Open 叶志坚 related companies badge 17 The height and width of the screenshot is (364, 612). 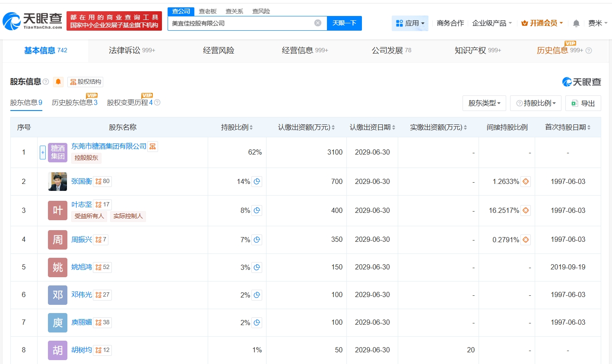(102, 205)
